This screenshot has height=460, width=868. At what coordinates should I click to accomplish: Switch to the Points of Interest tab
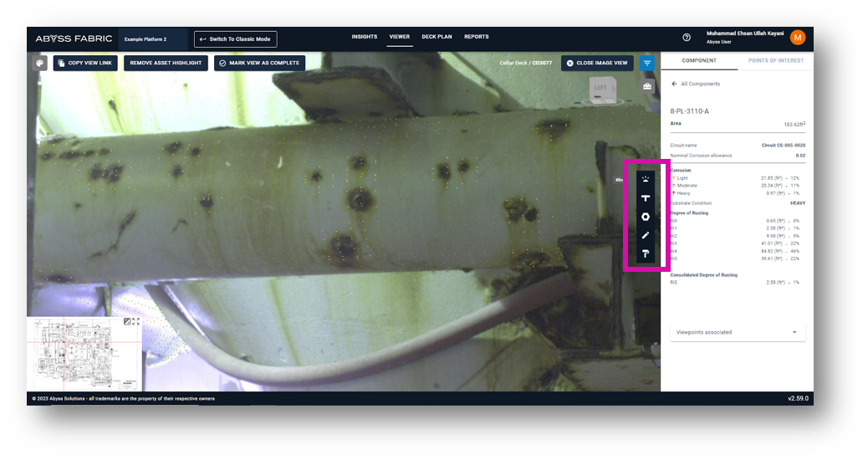[x=775, y=60]
